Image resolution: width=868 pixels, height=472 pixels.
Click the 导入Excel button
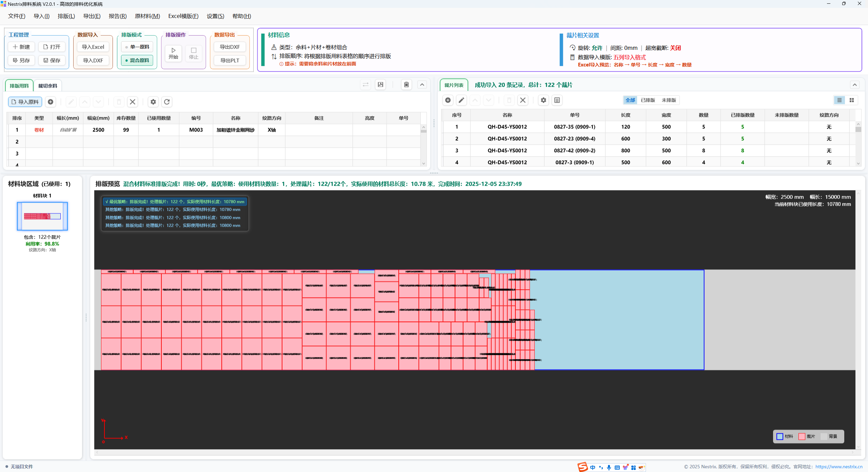pos(93,47)
